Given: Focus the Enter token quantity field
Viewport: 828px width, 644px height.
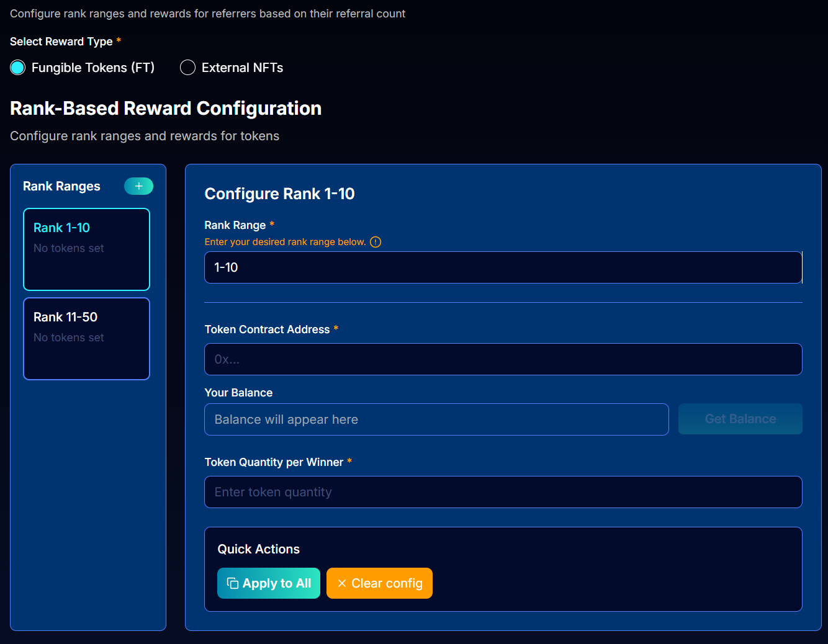Looking at the screenshot, I should (503, 492).
